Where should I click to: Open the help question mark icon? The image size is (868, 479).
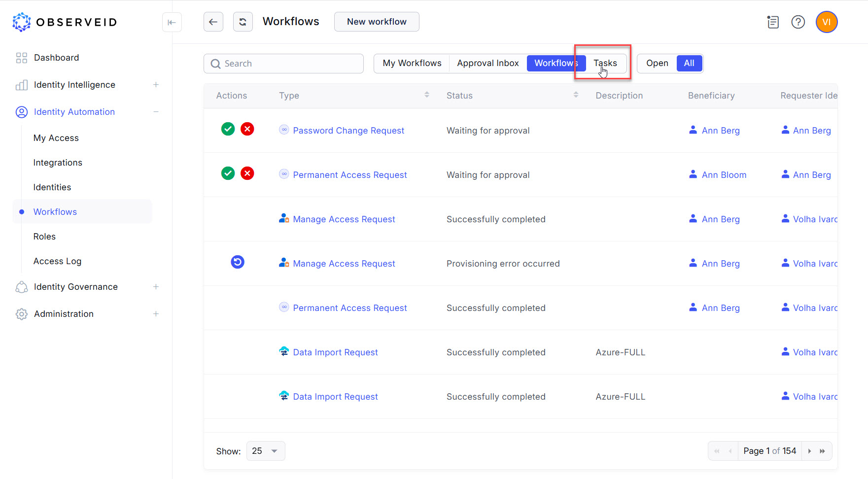(x=798, y=22)
